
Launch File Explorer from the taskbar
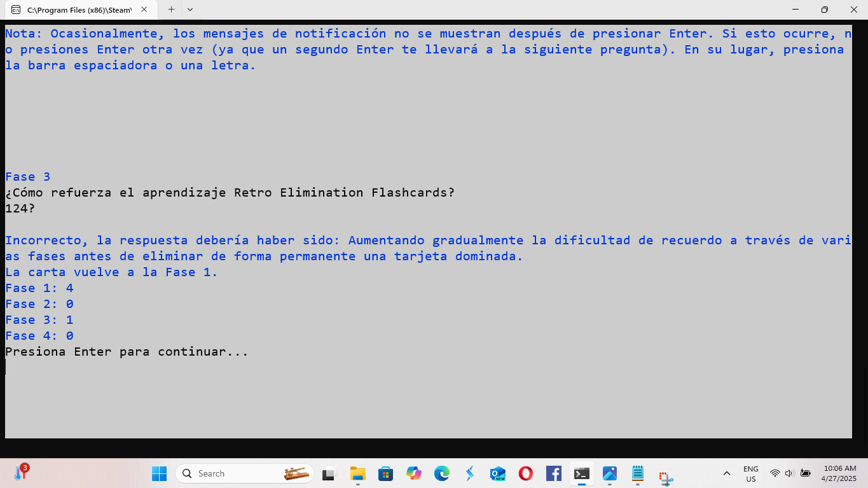click(x=358, y=473)
